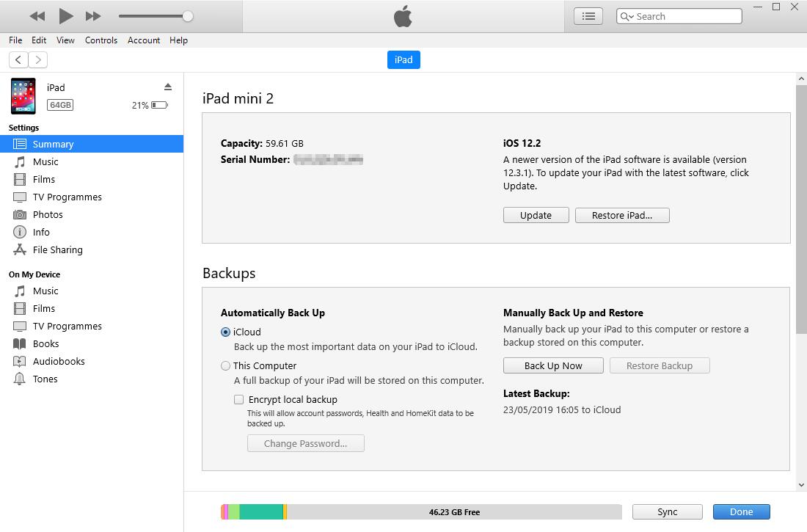Image resolution: width=807 pixels, height=532 pixels.
Task: Click the Restore iPad... button
Action: (x=622, y=215)
